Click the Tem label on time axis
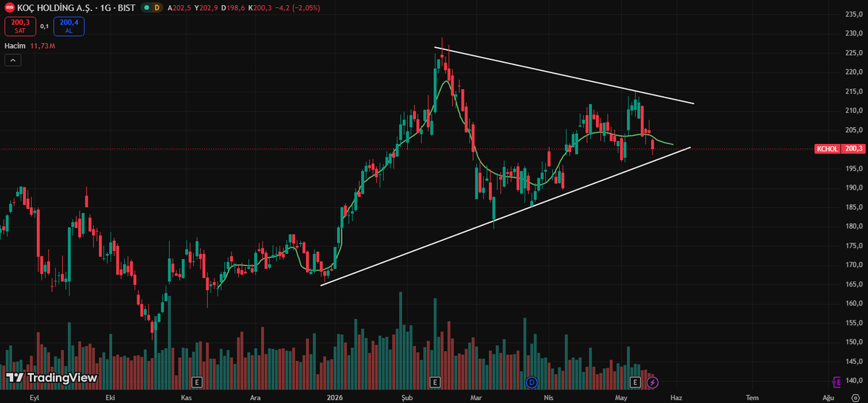Screen dimensions: 868x403 tap(752, 397)
